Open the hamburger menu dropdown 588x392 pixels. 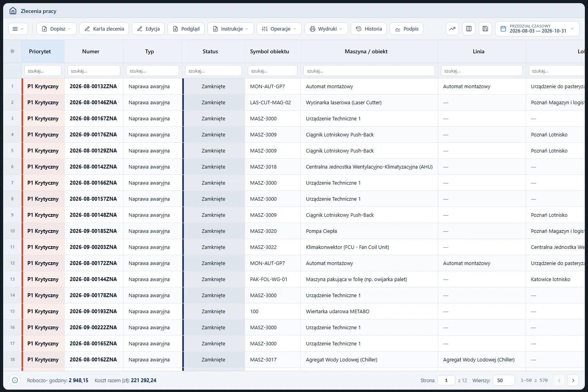pos(18,29)
